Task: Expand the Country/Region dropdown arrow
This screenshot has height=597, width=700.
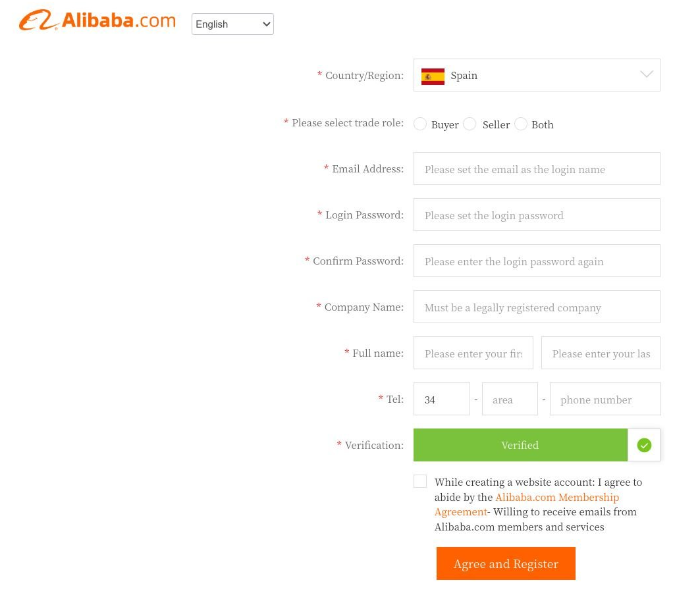Action: tap(647, 75)
